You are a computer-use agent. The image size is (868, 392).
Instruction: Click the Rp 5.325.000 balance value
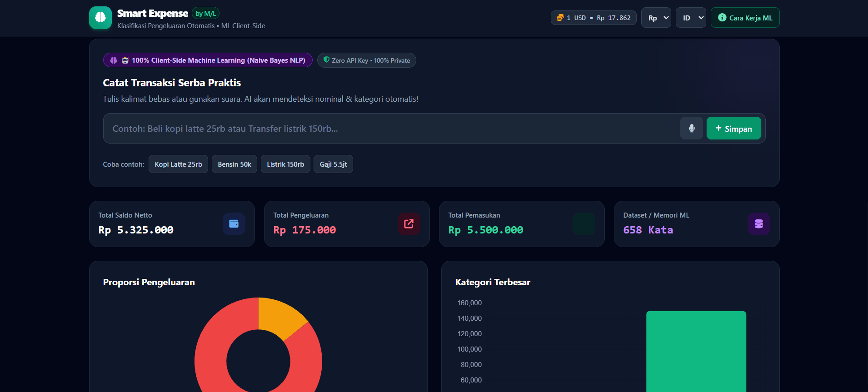[x=136, y=230]
